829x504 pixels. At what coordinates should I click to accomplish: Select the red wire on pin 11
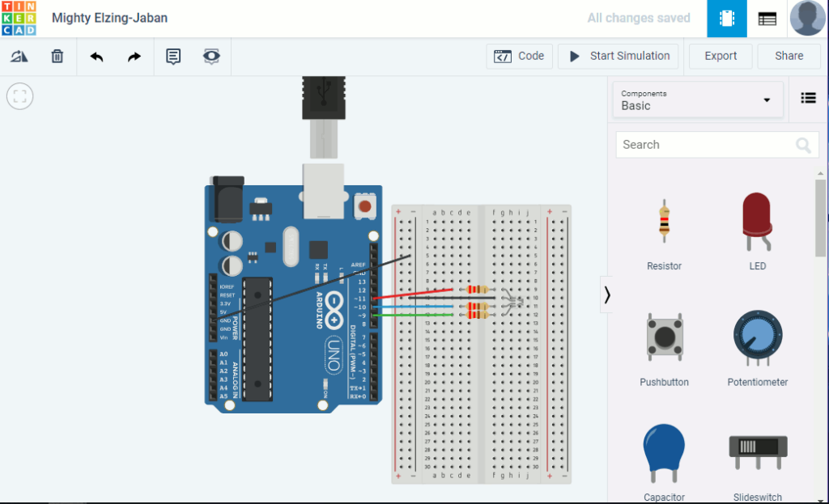tap(413, 294)
